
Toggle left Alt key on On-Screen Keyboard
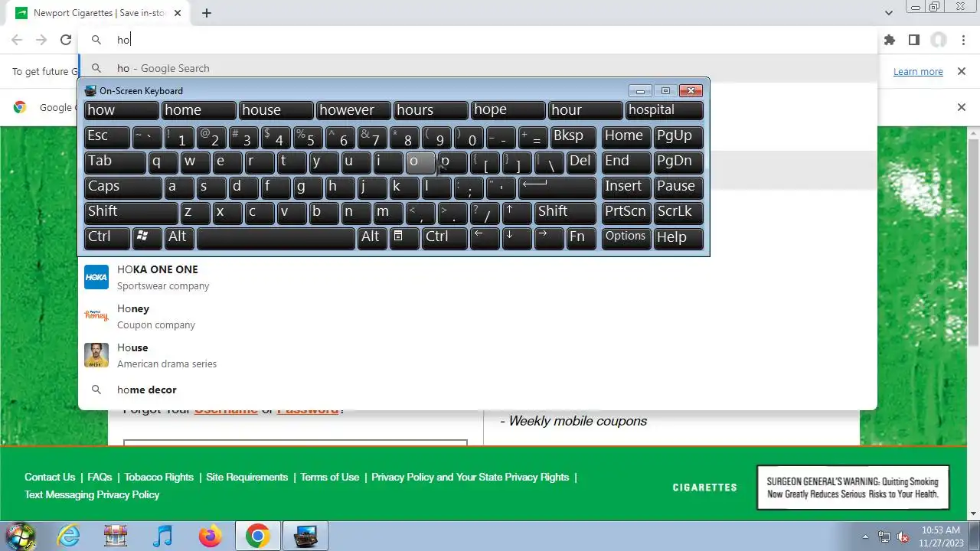click(179, 238)
